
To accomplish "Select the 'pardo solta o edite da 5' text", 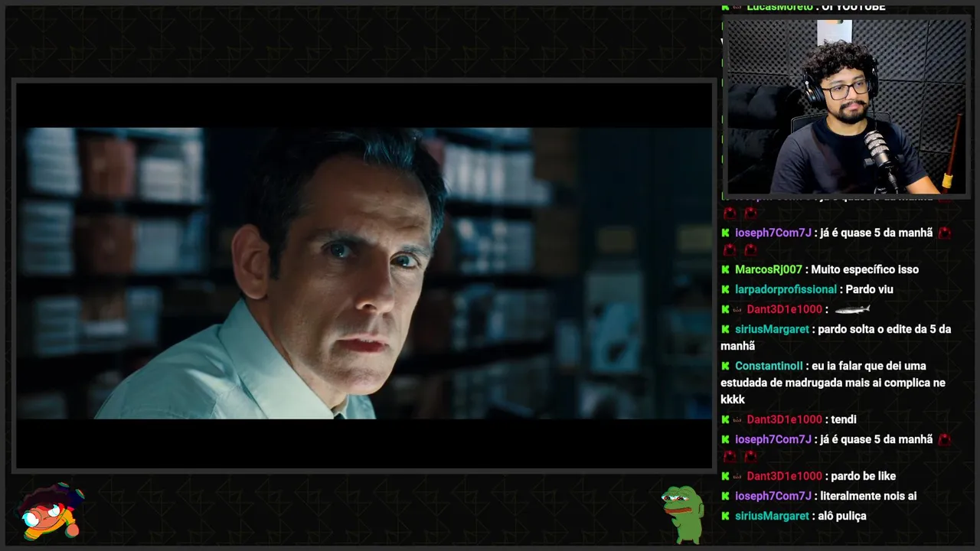I will pyautogui.click(x=884, y=329).
